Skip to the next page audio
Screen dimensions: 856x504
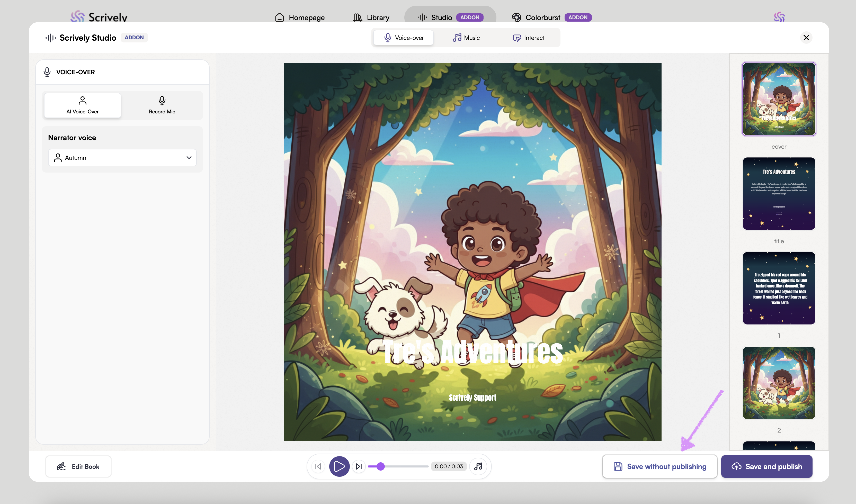click(x=359, y=466)
